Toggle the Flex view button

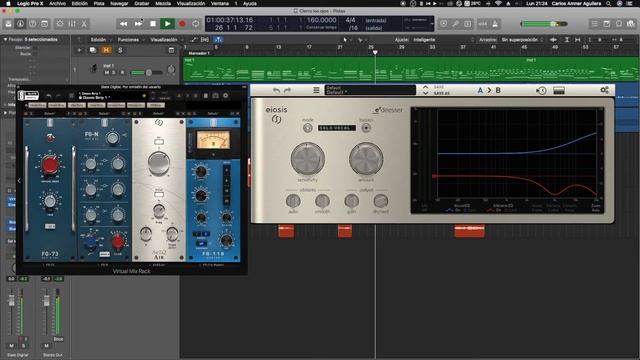[205, 40]
